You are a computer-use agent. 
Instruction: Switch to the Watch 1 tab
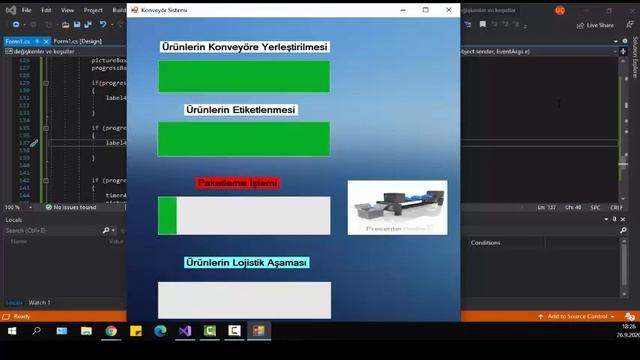point(39,303)
